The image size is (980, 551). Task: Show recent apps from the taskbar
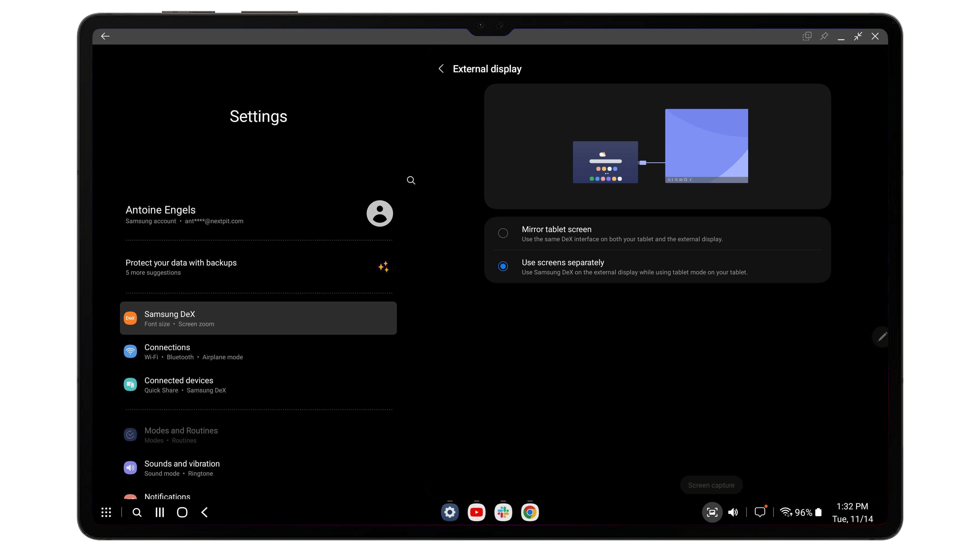coord(160,512)
